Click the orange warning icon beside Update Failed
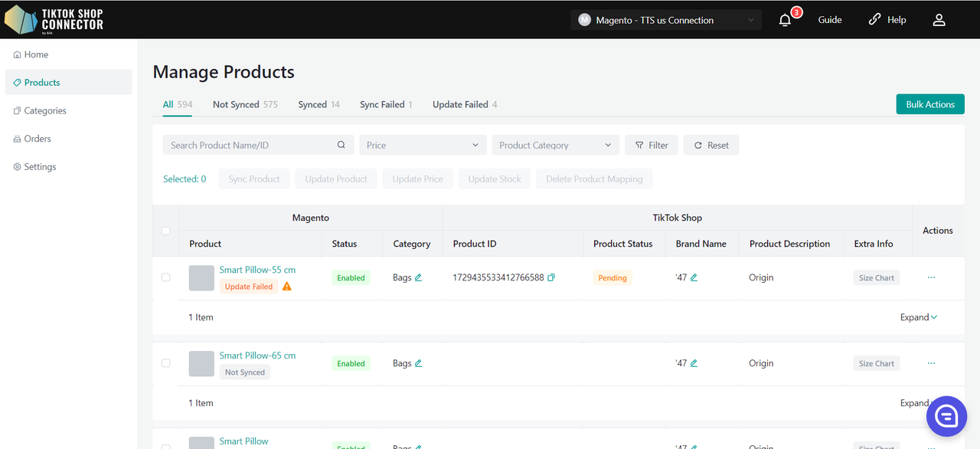Image resolution: width=980 pixels, height=449 pixels. click(x=286, y=287)
